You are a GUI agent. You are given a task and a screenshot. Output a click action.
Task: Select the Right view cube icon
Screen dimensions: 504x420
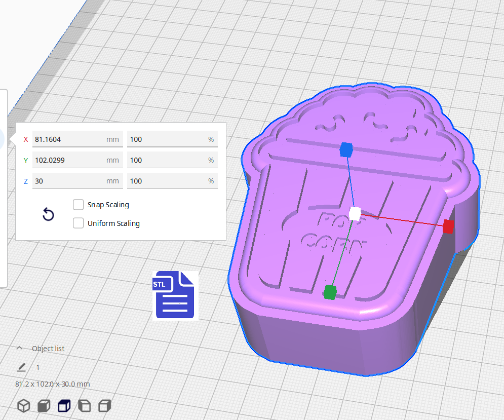point(104,406)
